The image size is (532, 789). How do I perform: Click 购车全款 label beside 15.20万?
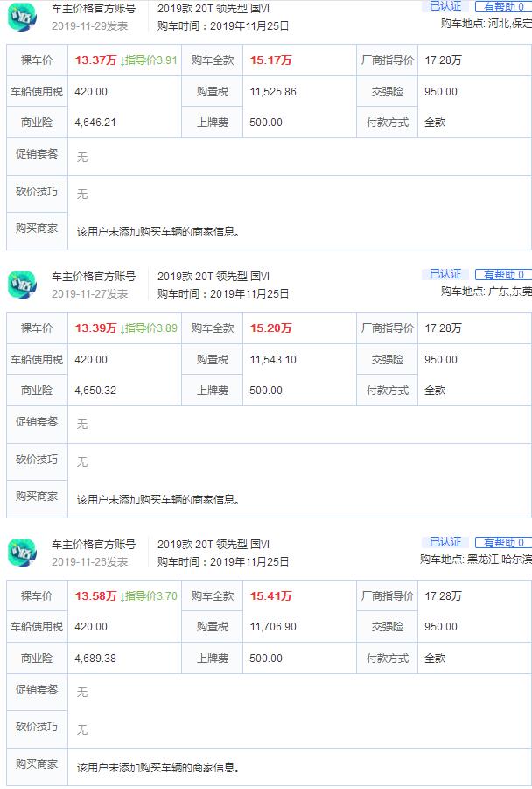pos(213,328)
